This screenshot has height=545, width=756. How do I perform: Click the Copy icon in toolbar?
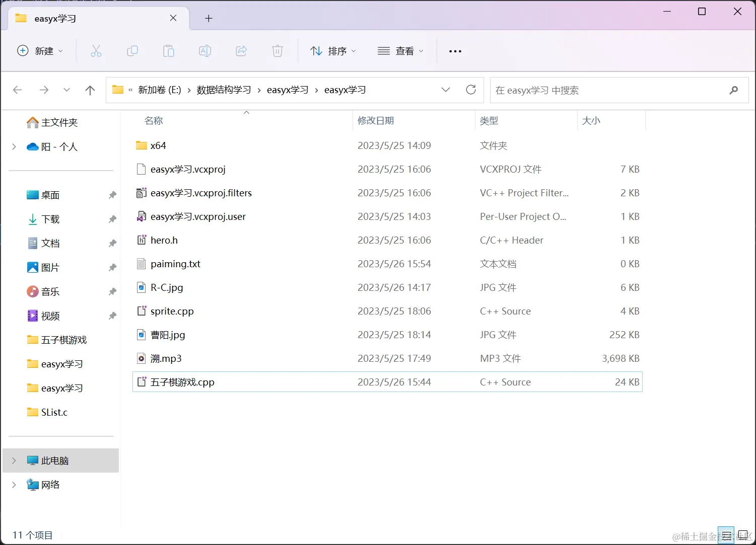[x=132, y=51]
